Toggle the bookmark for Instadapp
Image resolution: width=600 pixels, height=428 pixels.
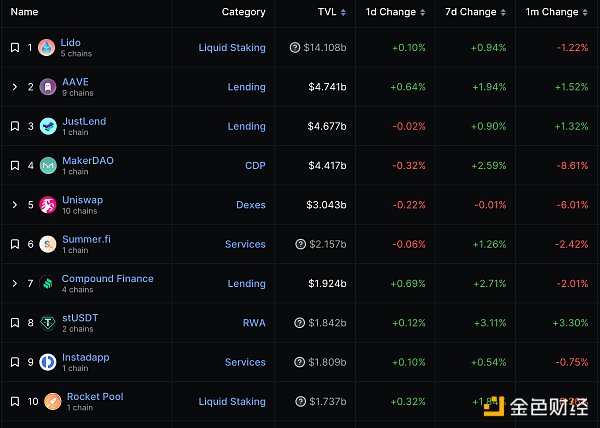15,362
